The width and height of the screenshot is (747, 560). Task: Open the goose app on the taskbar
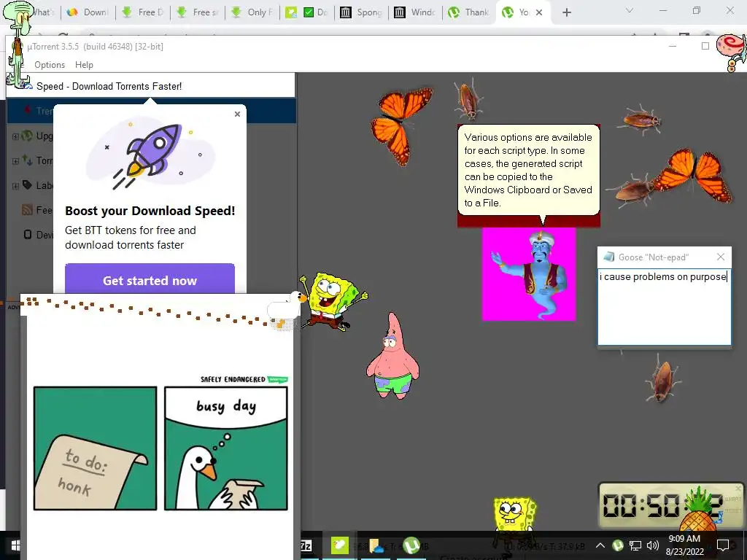(x=340, y=545)
